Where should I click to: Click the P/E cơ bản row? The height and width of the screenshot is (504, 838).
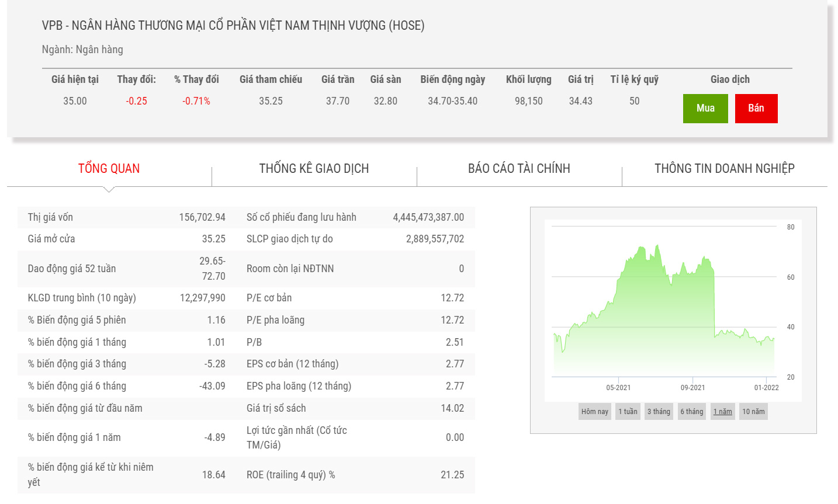click(x=355, y=298)
